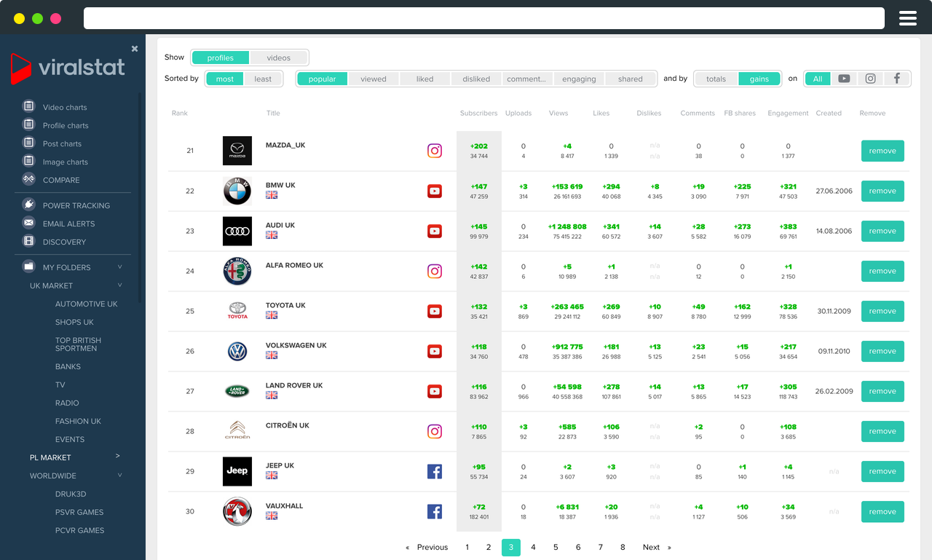Click the viralstat logo
932x560 pixels.
pos(68,68)
